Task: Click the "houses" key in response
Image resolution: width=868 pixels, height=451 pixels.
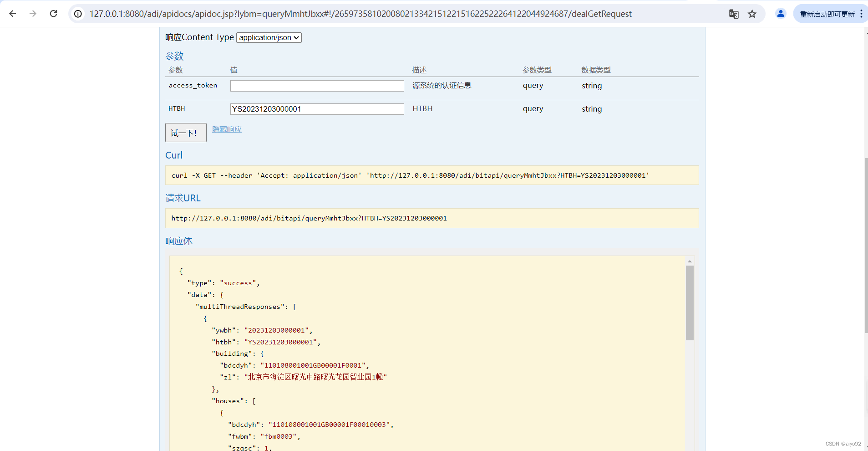Action: tap(228, 401)
